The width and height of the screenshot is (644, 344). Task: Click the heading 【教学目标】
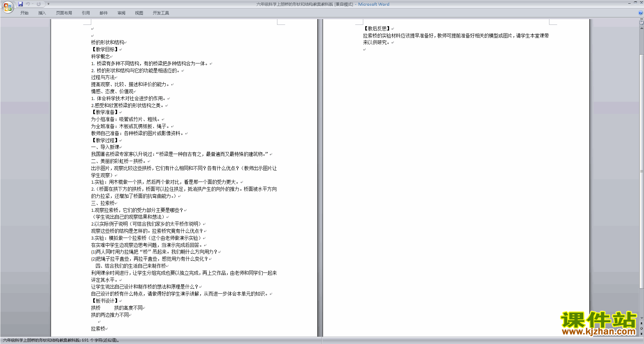pyautogui.click(x=105, y=49)
